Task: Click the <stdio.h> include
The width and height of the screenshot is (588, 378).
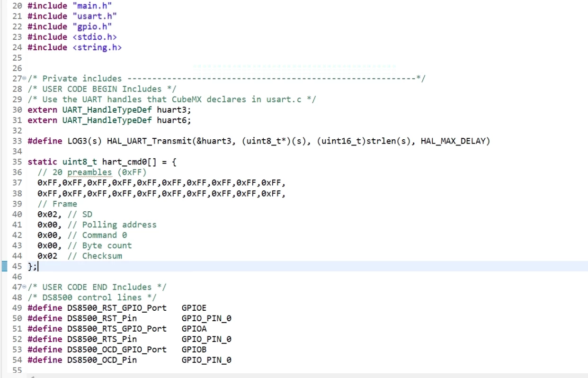Action: pos(95,37)
